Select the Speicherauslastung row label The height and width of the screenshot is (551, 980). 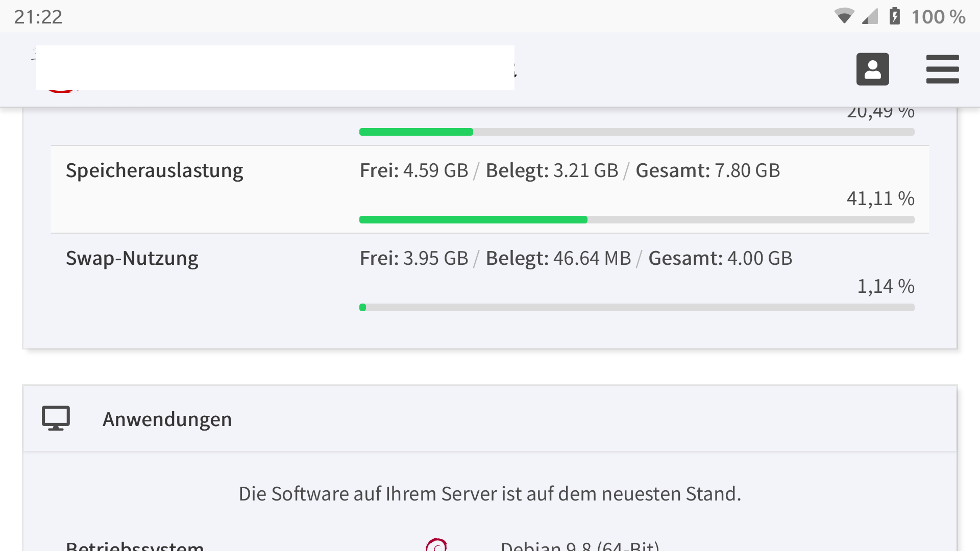click(154, 170)
